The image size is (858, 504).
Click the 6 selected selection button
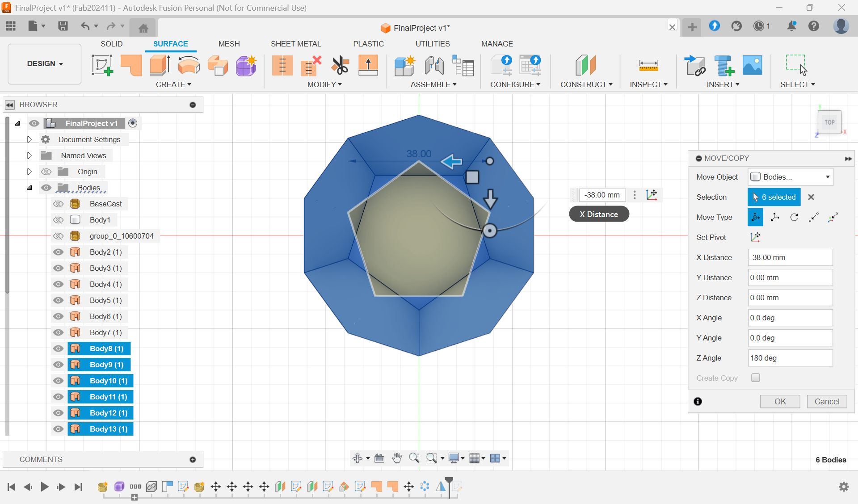(x=774, y=197)
